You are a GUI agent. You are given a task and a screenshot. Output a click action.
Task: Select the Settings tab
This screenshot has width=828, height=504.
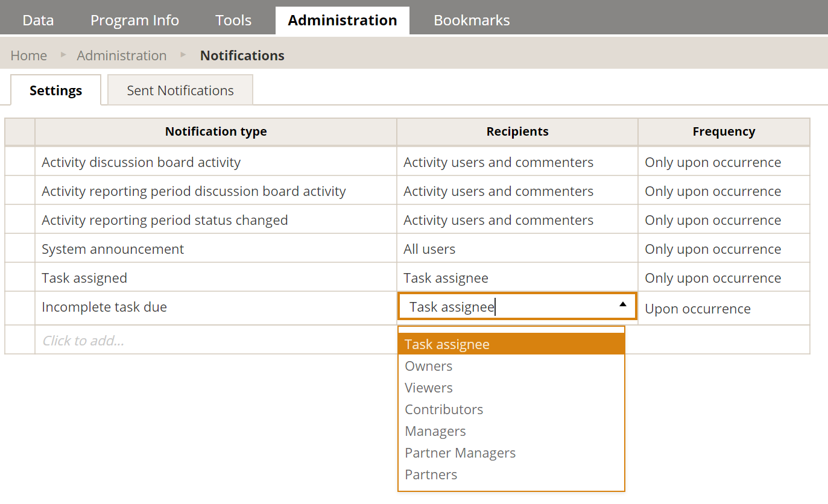(55, 90)
